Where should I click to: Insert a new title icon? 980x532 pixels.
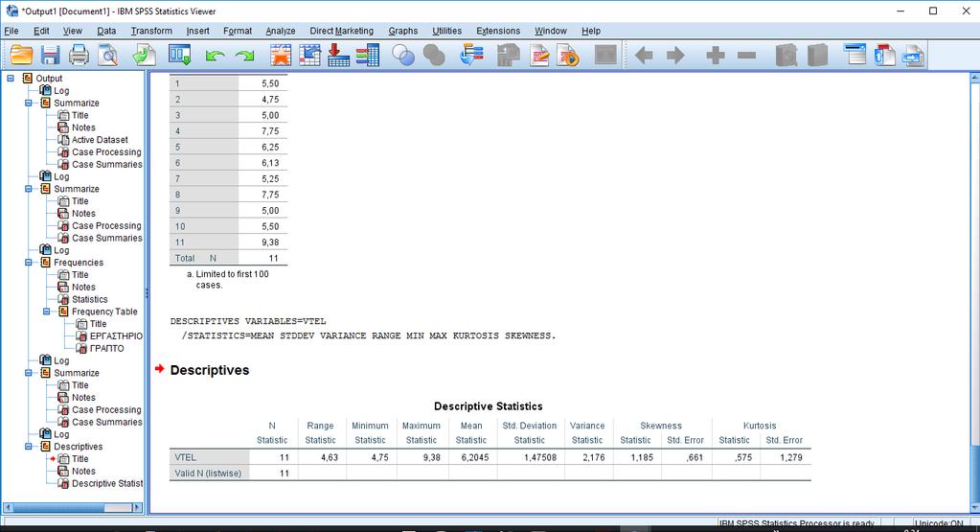click(884, 55)
